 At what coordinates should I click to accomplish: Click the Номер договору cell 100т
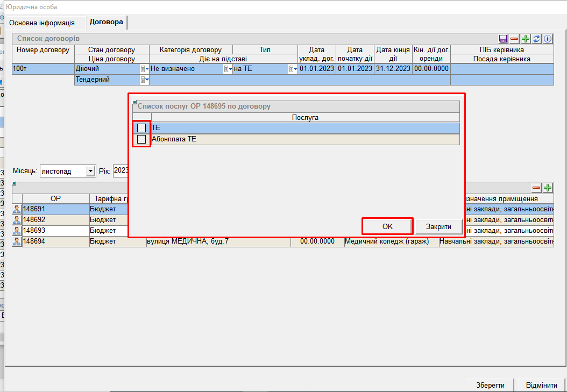click(43, 69)
